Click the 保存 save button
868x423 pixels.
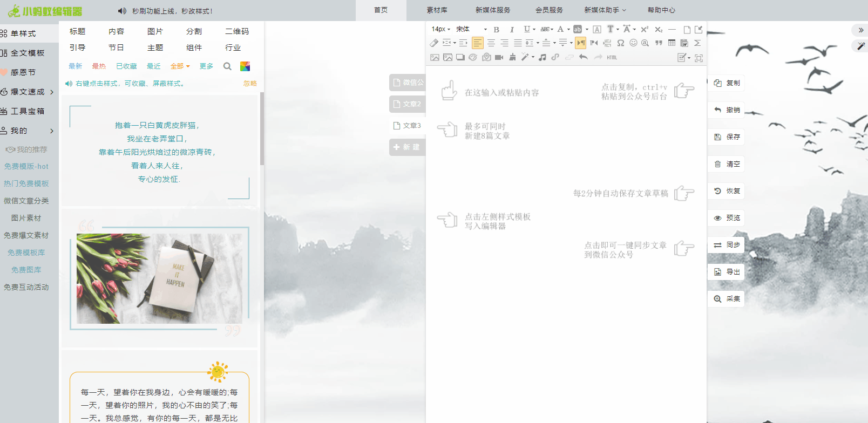click(727, 137)
